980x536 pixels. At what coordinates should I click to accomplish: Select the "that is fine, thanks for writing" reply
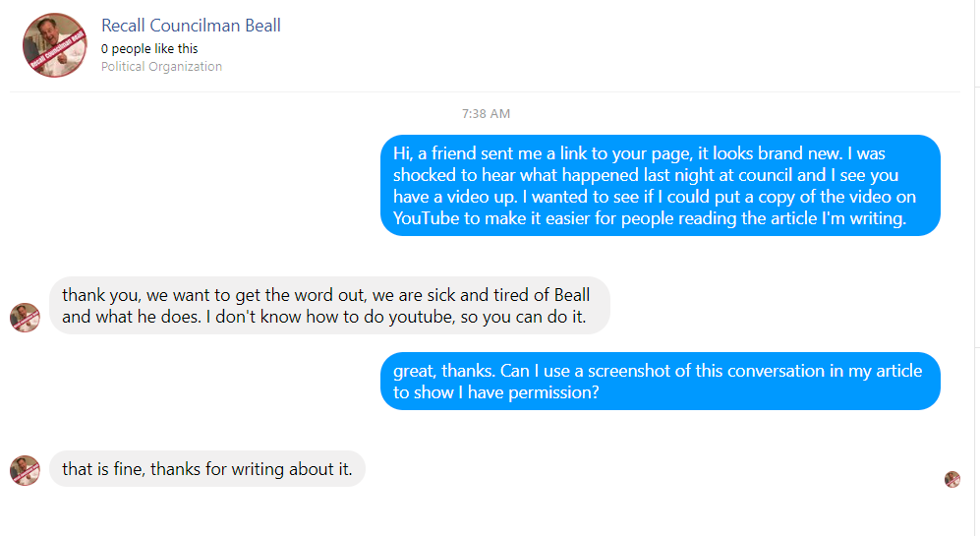pos(206,469)
